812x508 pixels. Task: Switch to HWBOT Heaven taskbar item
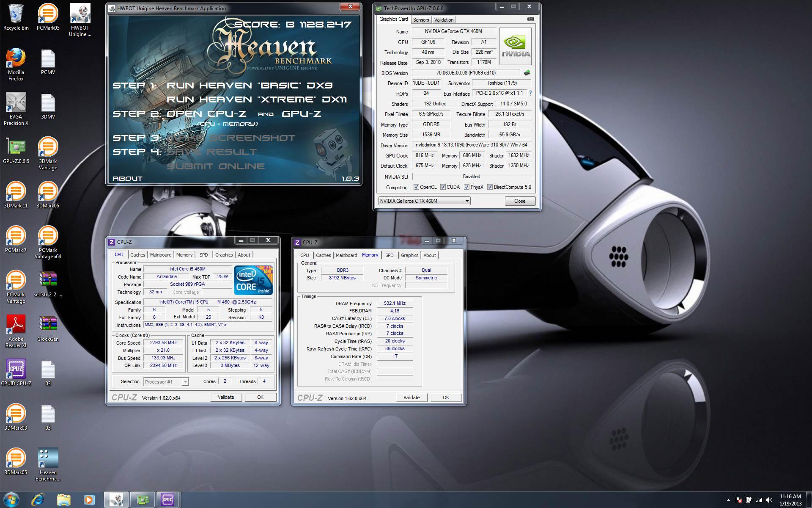pos(116,500)
